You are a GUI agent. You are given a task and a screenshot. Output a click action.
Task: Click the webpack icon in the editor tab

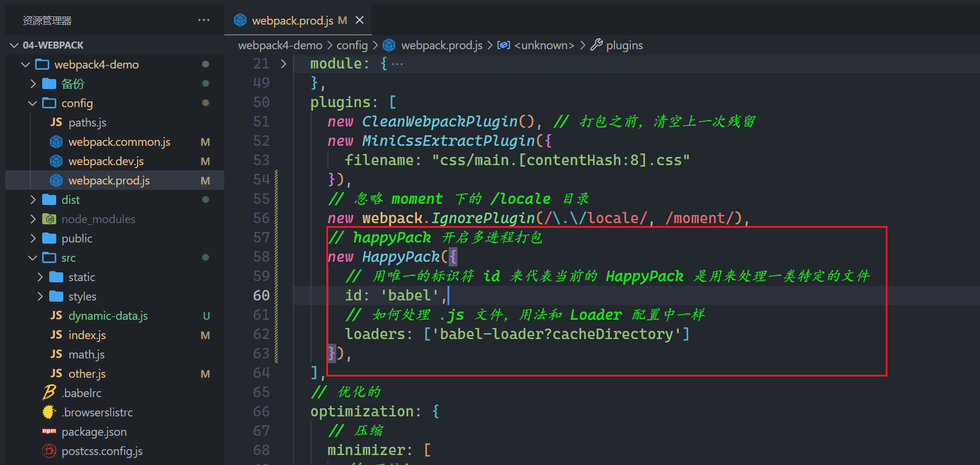coord(240,20)
